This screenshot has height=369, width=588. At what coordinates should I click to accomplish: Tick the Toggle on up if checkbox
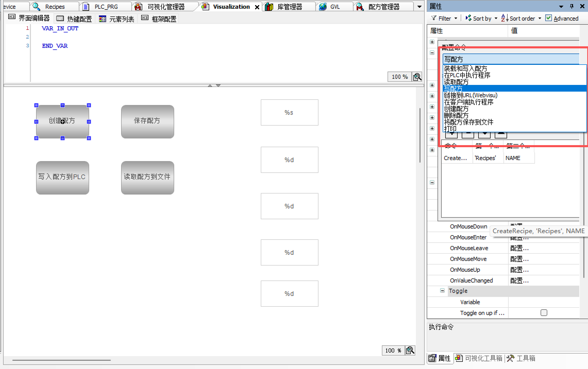tap(544, 313)
